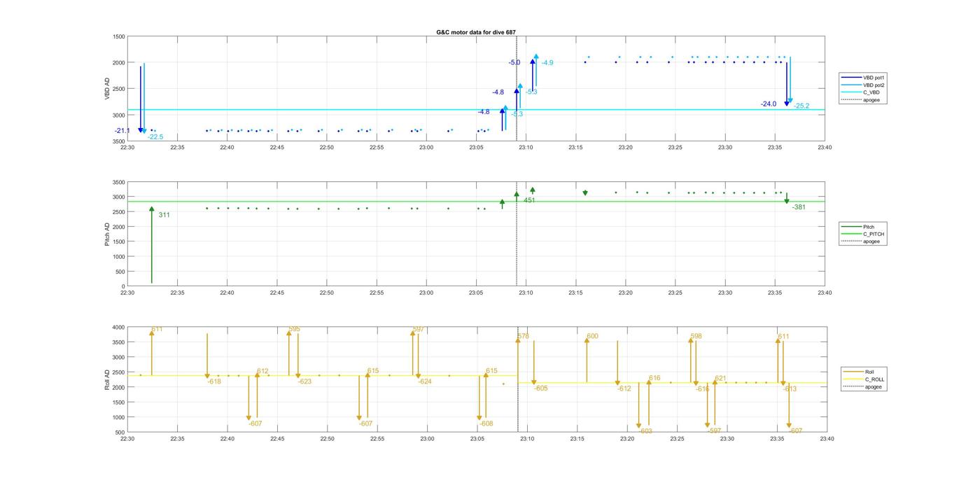Click the '-4.9' VBD data label

(547, 63)
